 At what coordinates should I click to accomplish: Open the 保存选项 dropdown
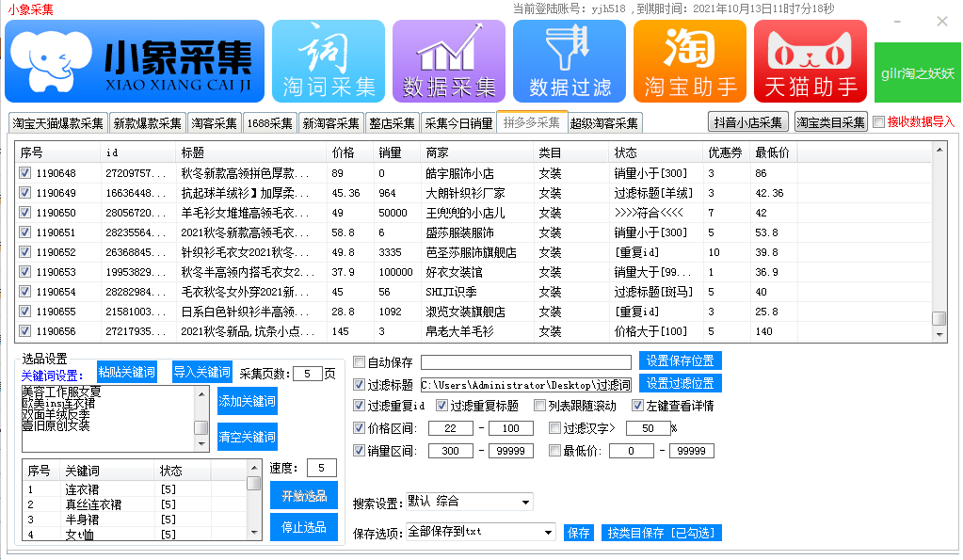pos(481,532)
